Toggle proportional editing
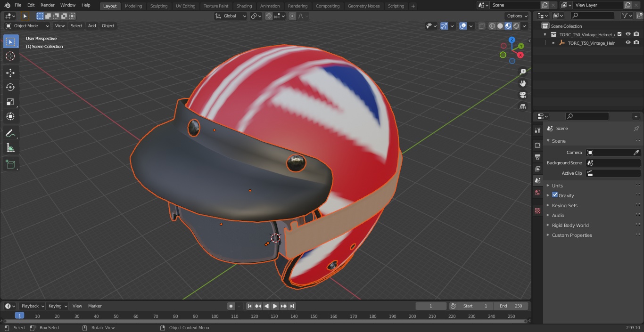Image resolution: width=644 pixels, height=332 pixels. coord(292,16)
